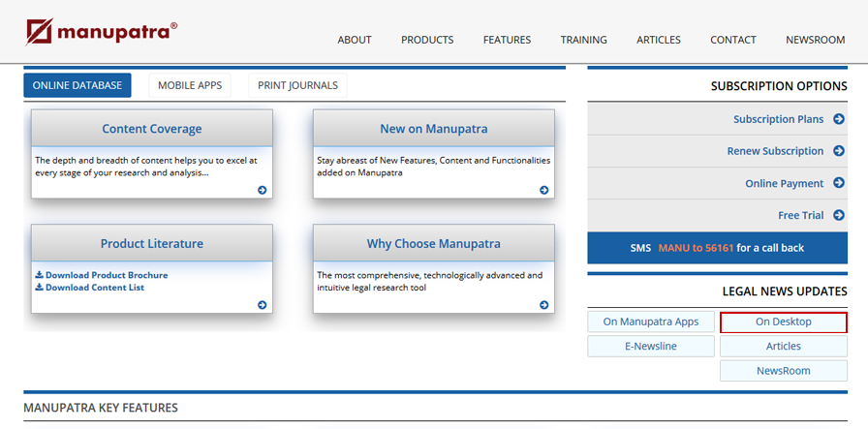Select the ONLINE DATABASE tab

(x=77, y=85)
